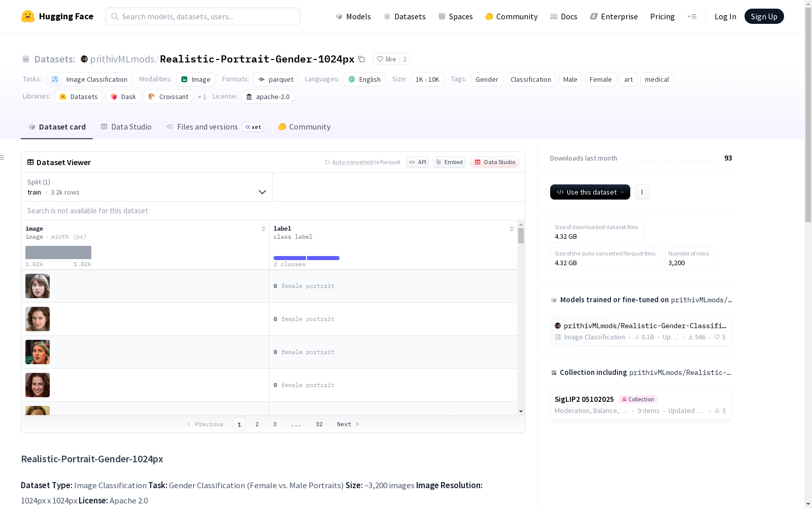Click the first label class distribution bar
This screenshot has width=812, height=508.
[x=290, y=258]
